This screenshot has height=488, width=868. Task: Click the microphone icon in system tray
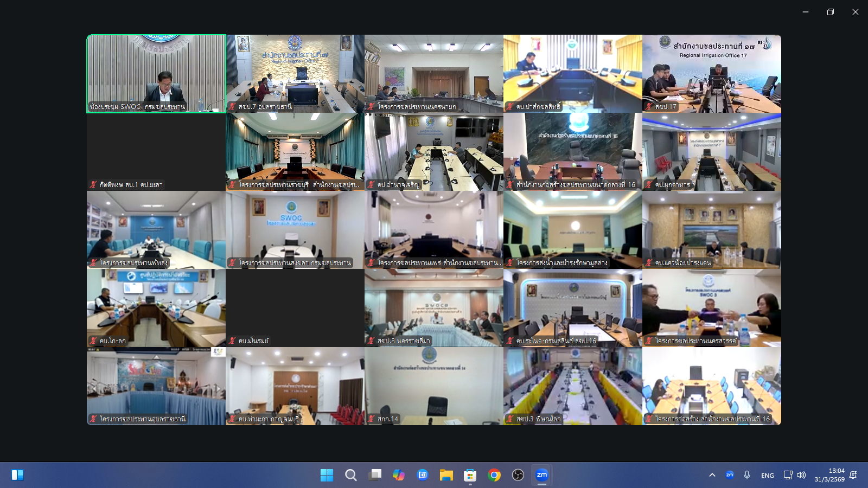point(747,475)
